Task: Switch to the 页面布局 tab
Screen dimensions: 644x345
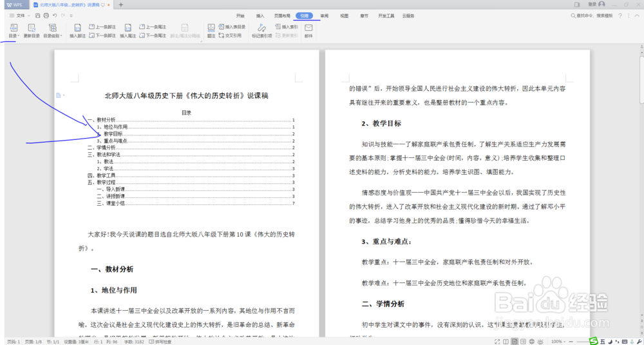Action: click(281, 15)
